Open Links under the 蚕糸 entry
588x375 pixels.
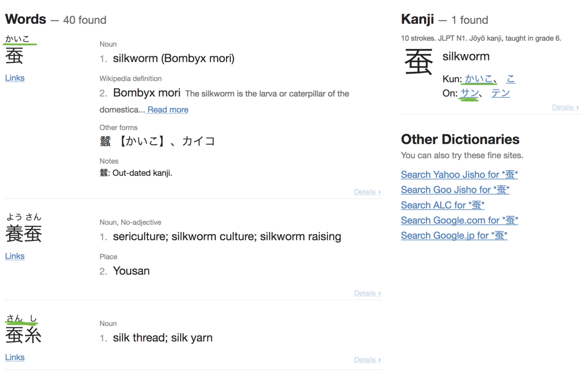(15, 357)
